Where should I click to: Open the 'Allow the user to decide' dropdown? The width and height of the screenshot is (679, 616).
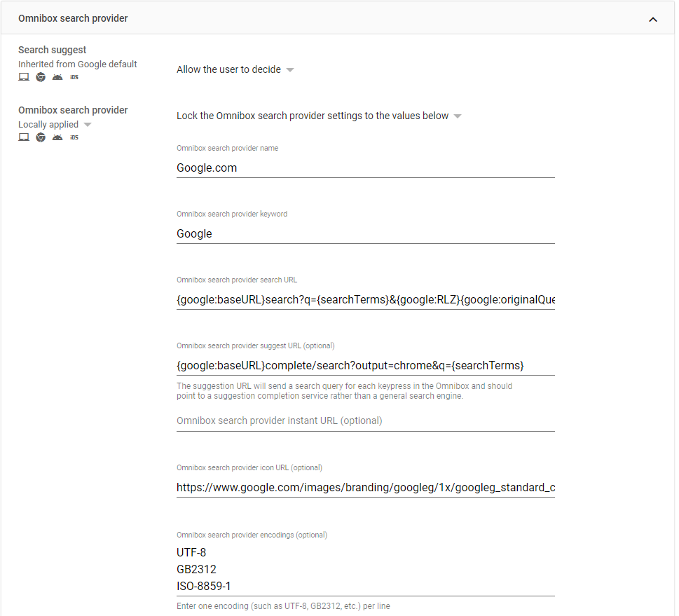(235, 70)
